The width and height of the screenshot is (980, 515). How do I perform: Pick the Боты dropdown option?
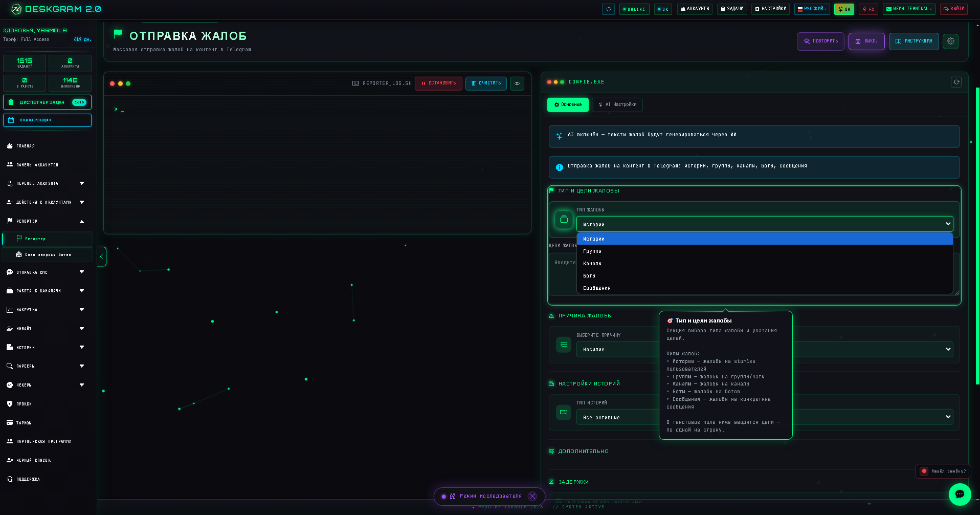click(765, 276)
